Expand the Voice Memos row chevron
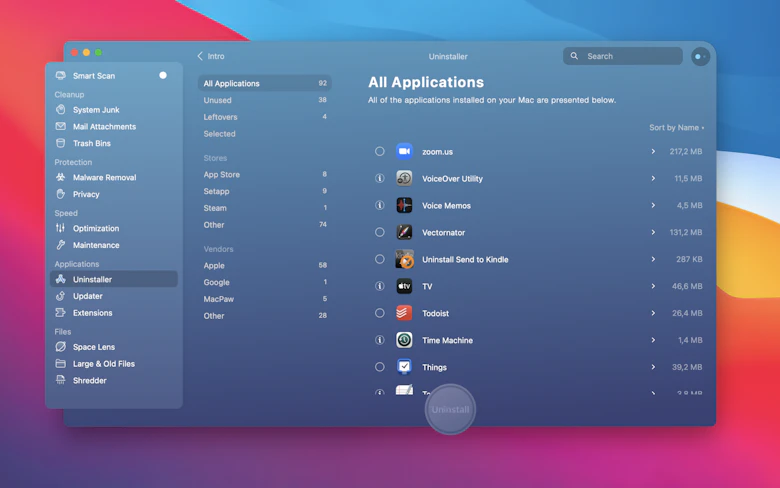 [653, 205]
